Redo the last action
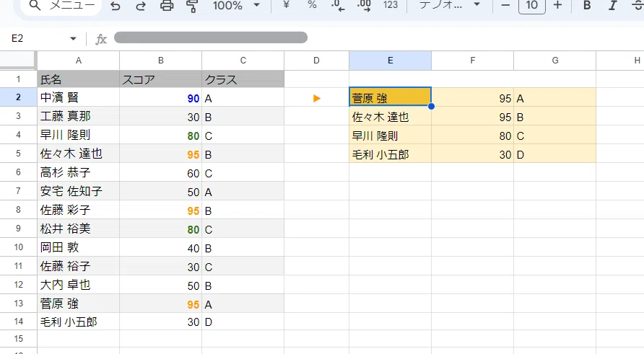Image resolution: width=644 pixels, height=354 pixels. pos(141,6)
